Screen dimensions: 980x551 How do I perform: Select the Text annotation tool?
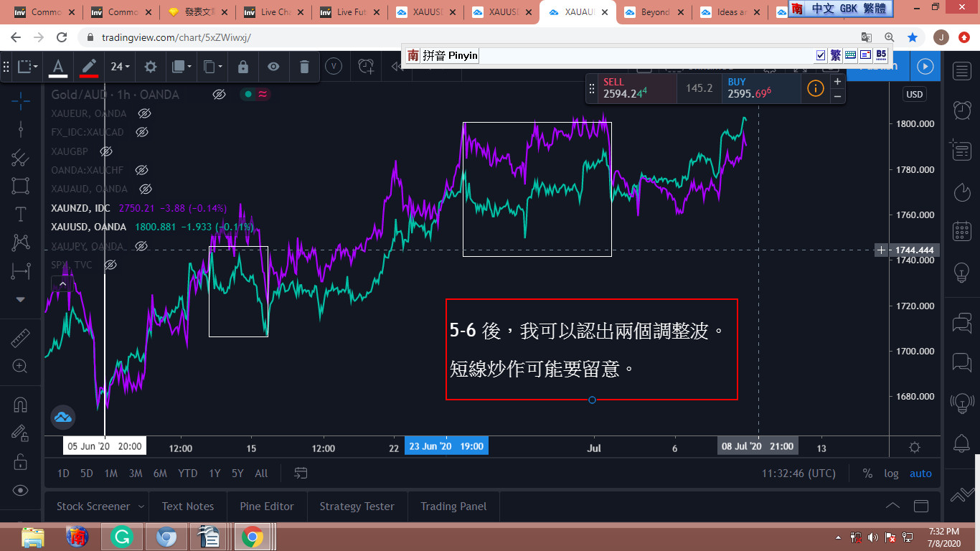coord(20,214)
